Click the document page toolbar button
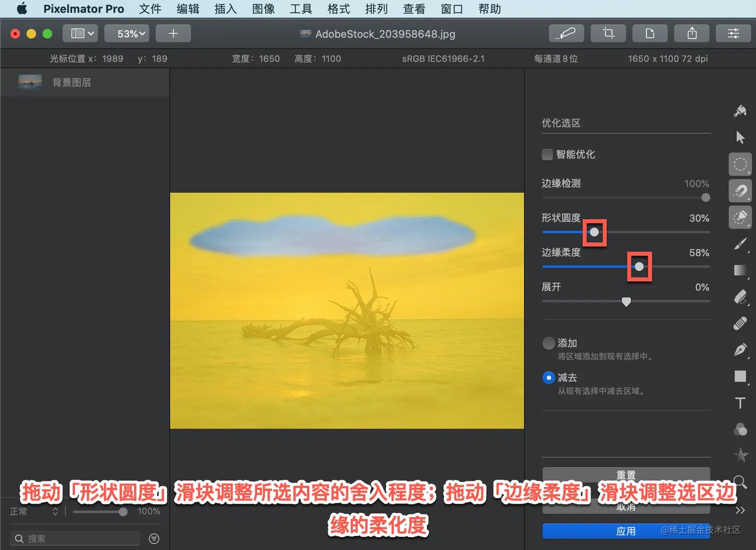Image resolution: width=756 pixels, height=550 pixels. point(650,34)
